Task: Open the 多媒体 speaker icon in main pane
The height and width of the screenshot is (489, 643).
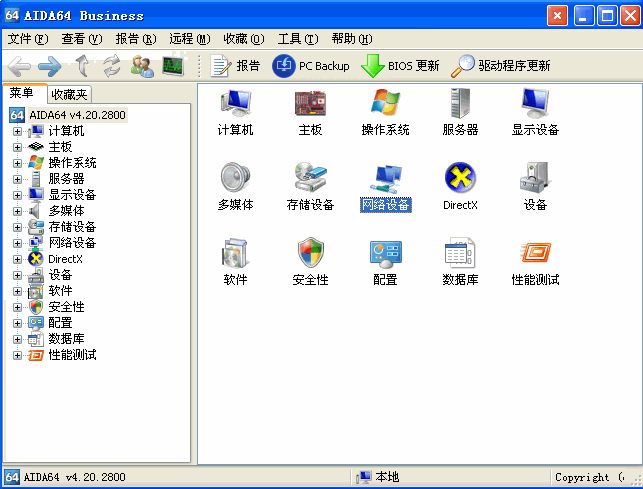Action: coord(235,187)
